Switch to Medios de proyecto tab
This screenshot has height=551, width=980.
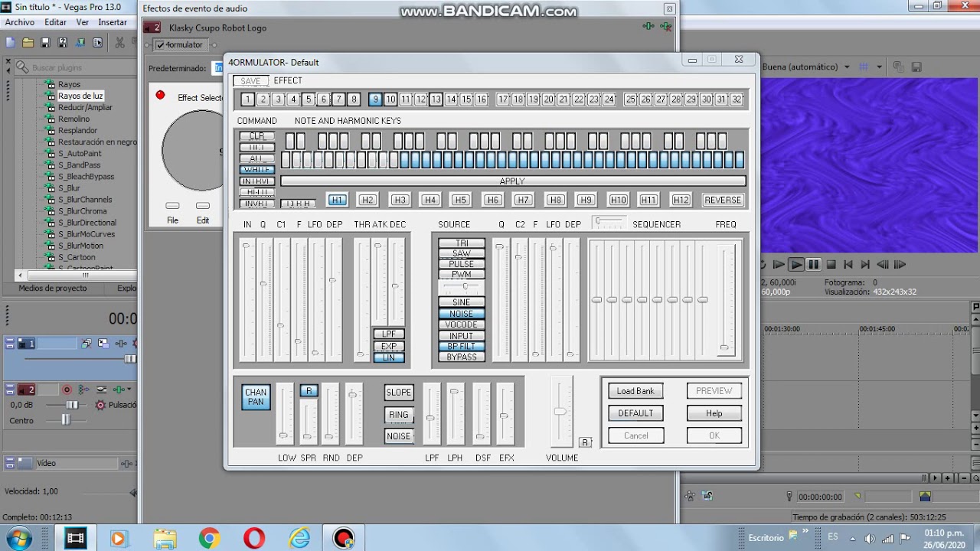[x=53, y=289]
